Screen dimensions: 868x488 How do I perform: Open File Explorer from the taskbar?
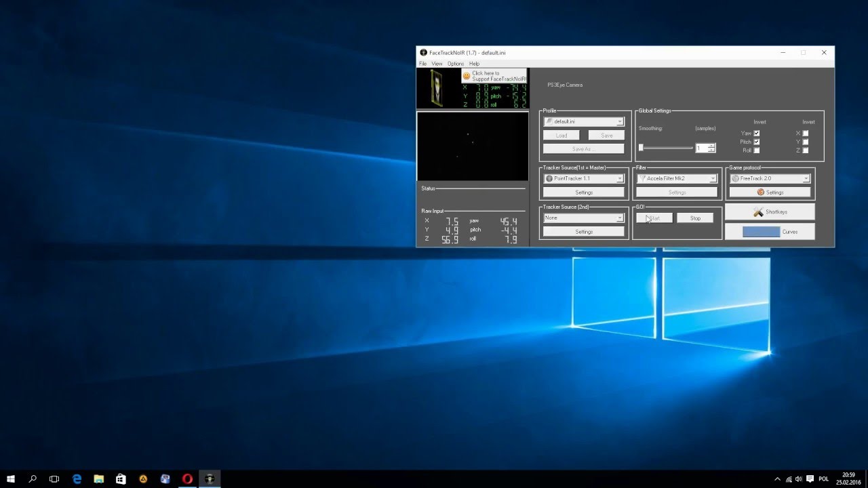point(99,479)
